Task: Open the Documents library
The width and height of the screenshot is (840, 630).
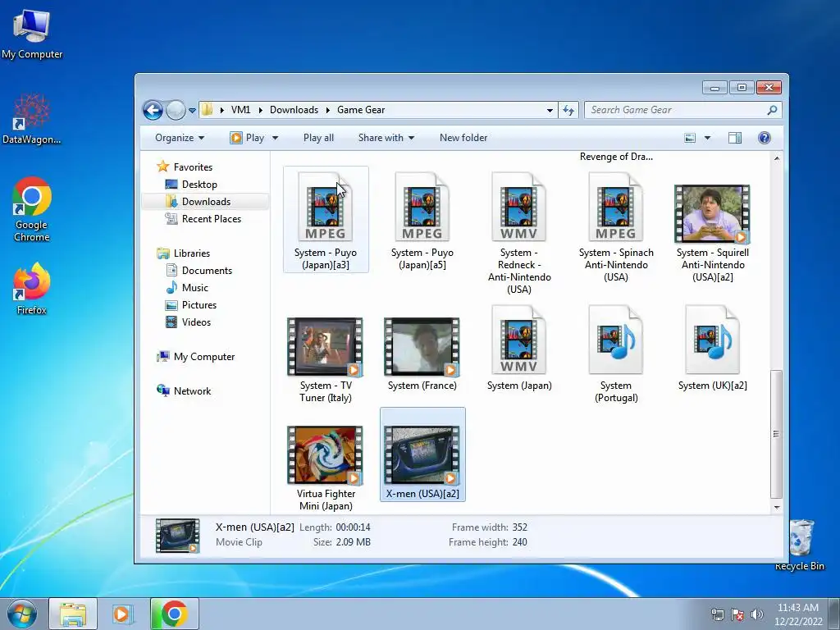Action: (199, 271)
